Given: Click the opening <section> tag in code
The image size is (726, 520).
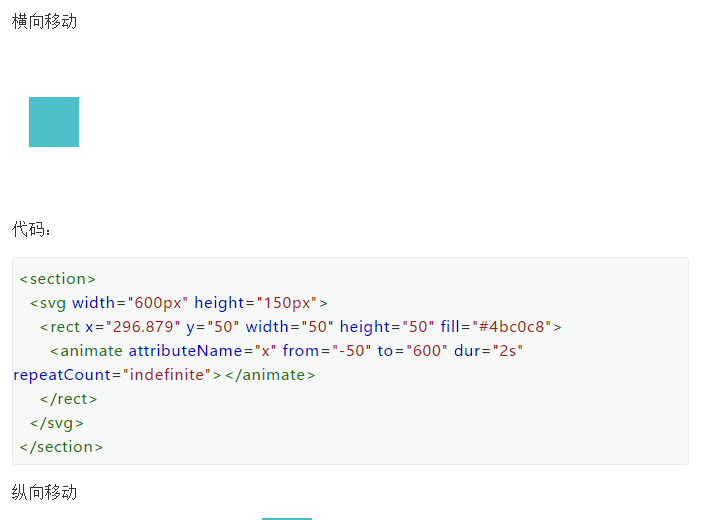Looking at the screenshot, I should pyautogui.click(x=57, y=279).
